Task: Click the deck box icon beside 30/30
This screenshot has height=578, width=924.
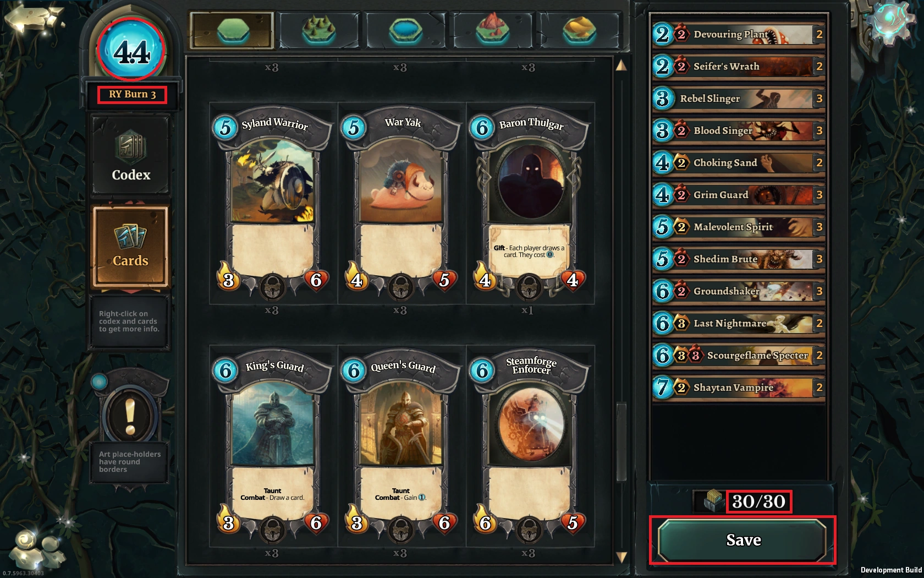Action: [711, 501]
